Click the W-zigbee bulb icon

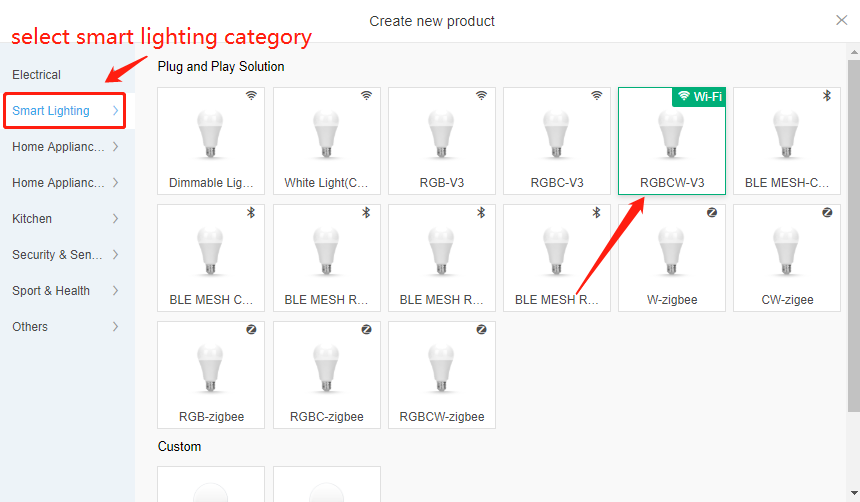[672, 252]
